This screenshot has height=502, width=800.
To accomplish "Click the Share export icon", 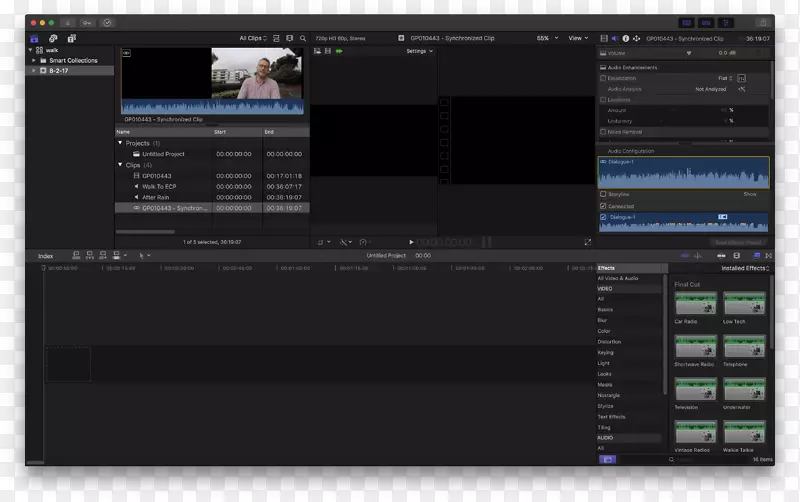I will click(762, 21).
